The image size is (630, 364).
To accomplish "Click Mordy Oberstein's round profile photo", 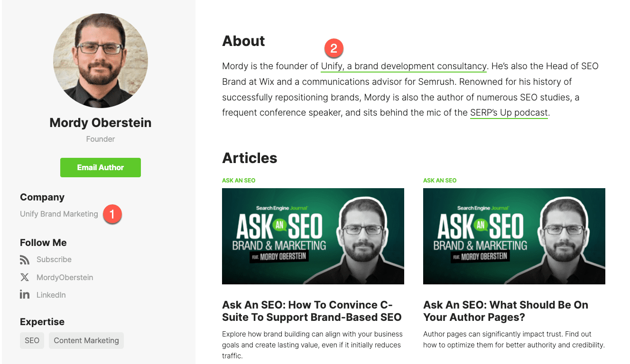I will click(101, 61).
